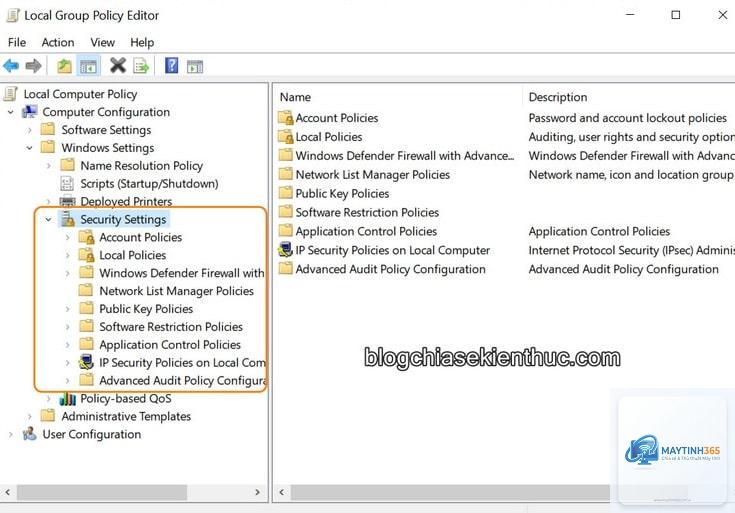
Task: Expand the User Configuration node
Action: 11,435
